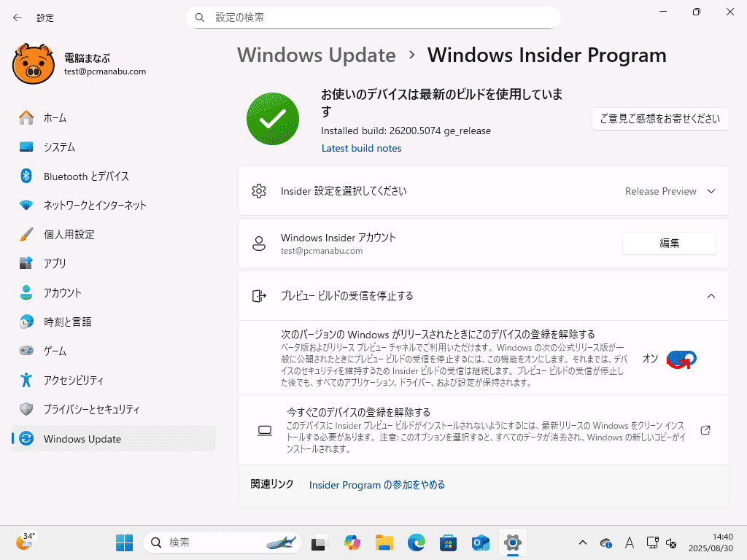747x560 pixels.
Task: Open システム settings
Action: (x=114, y=147)
